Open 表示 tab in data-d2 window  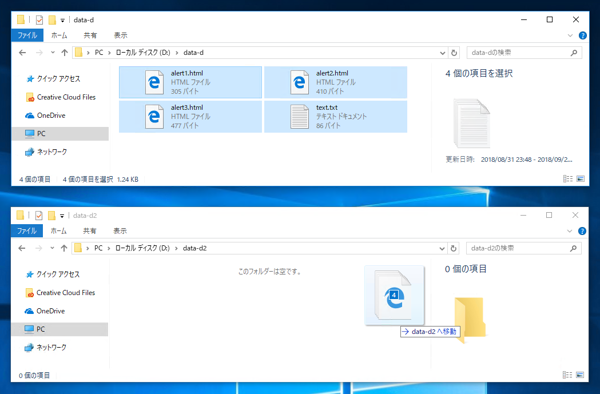click(x=120, y=231)
